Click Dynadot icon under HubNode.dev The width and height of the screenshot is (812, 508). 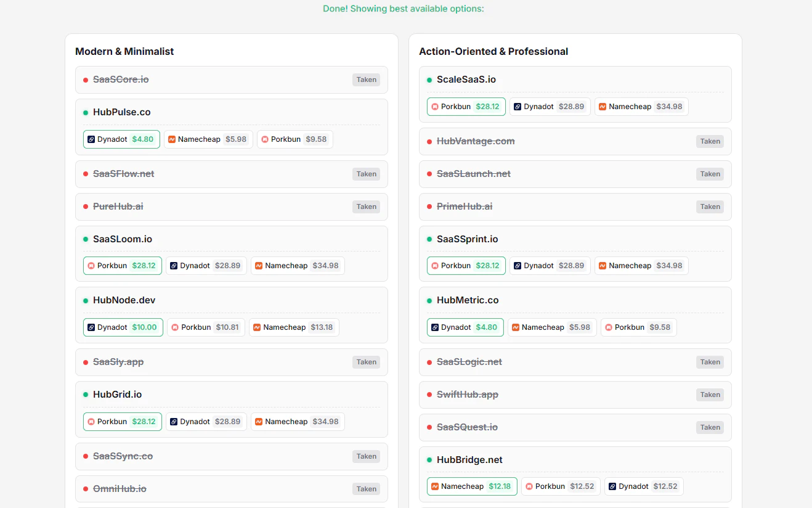coord(91,327)
